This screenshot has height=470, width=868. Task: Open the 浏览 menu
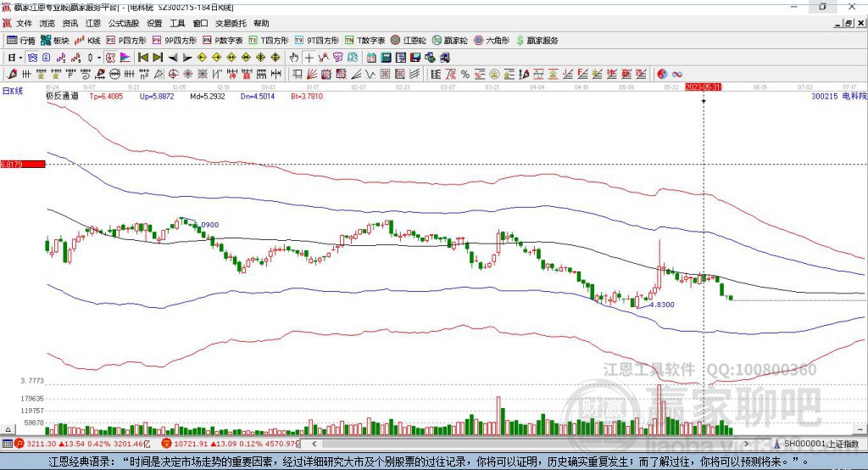47,23
